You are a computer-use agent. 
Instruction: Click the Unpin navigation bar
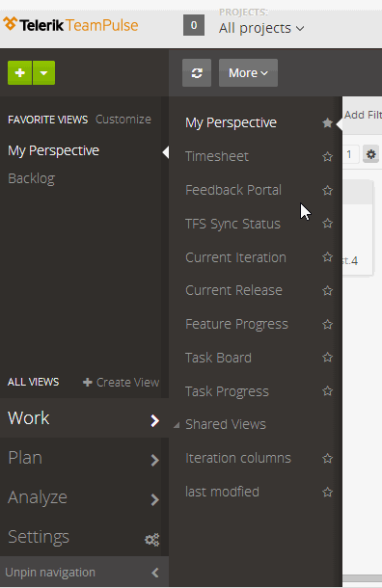coord(85,572)
